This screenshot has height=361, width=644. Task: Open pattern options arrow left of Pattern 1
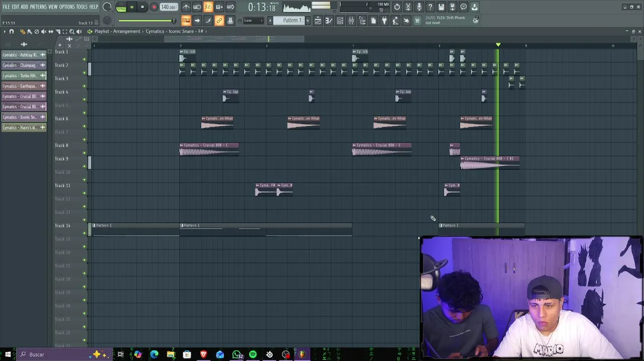[270, 21]
